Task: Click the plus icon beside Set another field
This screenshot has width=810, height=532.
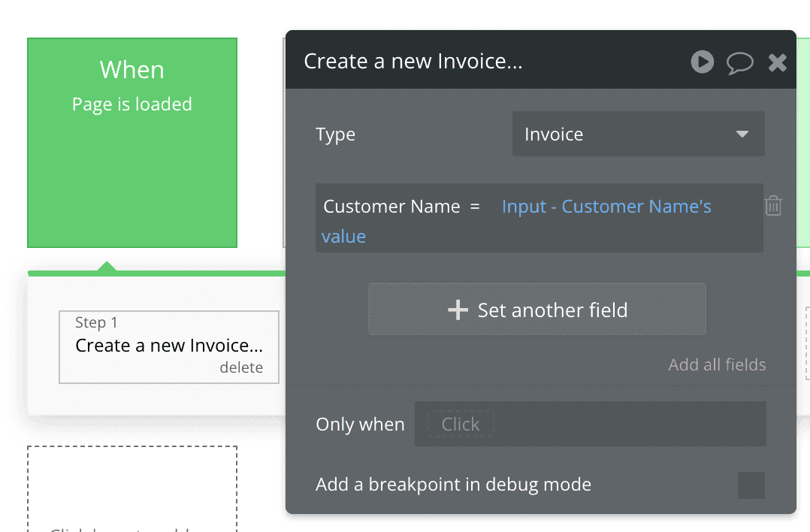Action: click(458, 310)
